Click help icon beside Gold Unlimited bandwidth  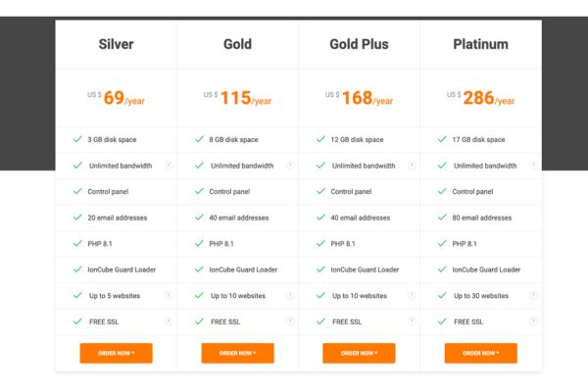click(x=290, y=166)
